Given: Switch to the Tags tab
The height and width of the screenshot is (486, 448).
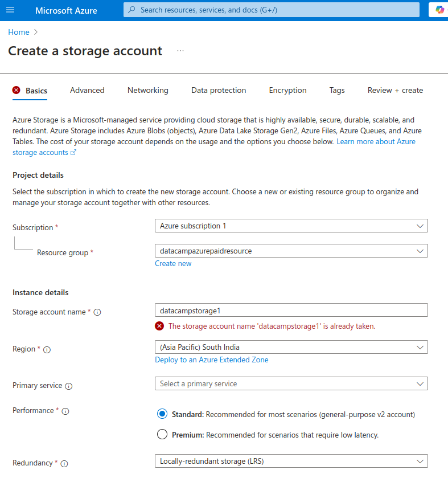Looking at the screenshot, I should (337, 90).
